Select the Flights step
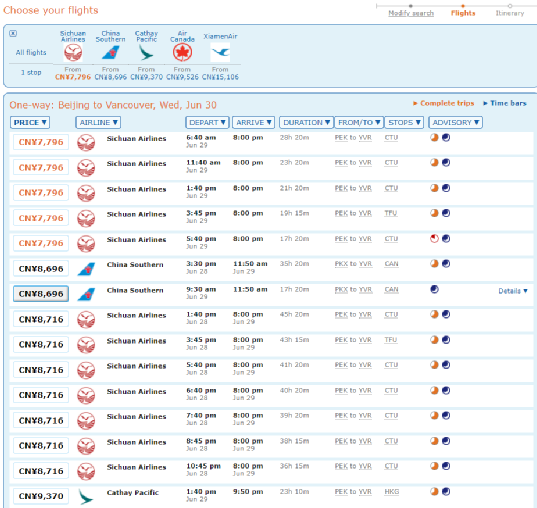This screenshot has height=508, width=537. pyautogui.click(x=463, y=13)
